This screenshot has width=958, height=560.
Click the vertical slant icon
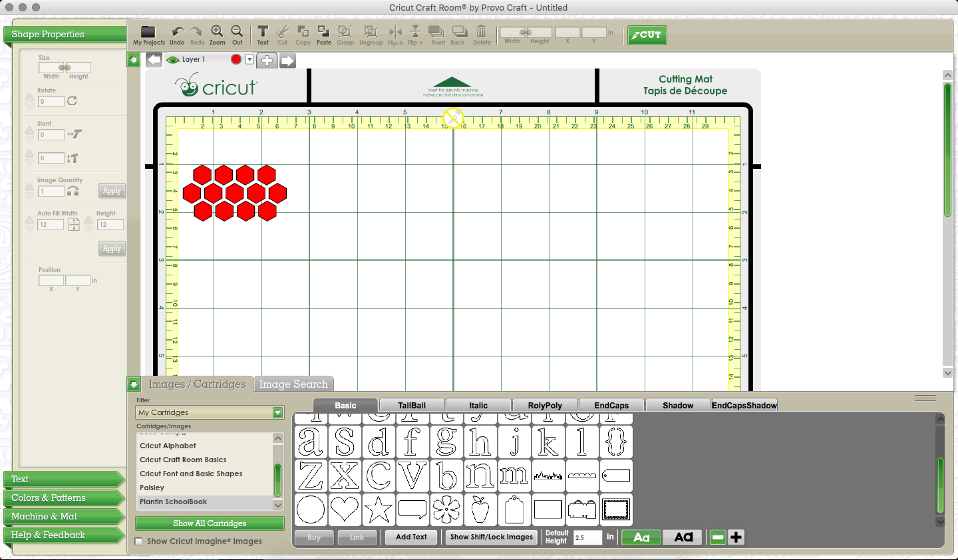tap(73, 158)
